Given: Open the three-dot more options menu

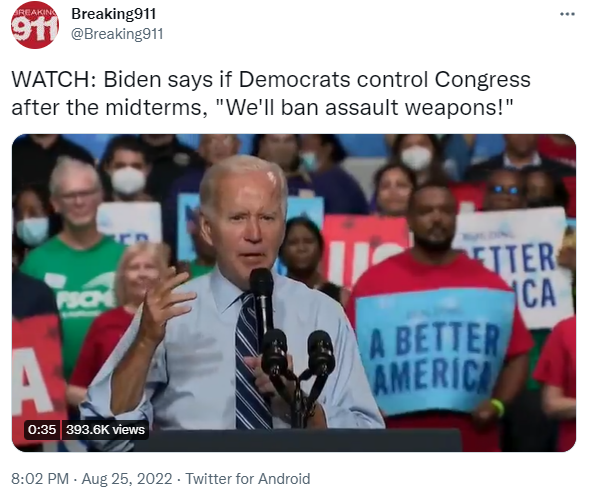Looking at the screenshot, I should click(567, 14).
